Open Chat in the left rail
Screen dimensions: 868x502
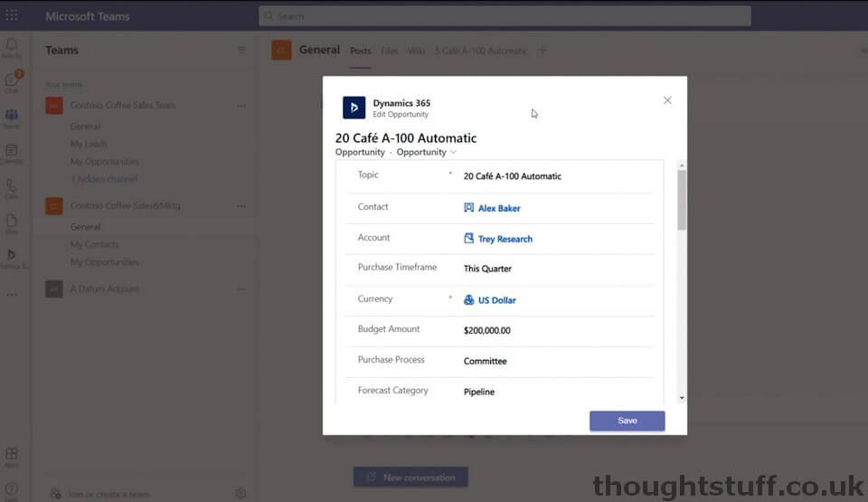point(12,82)
